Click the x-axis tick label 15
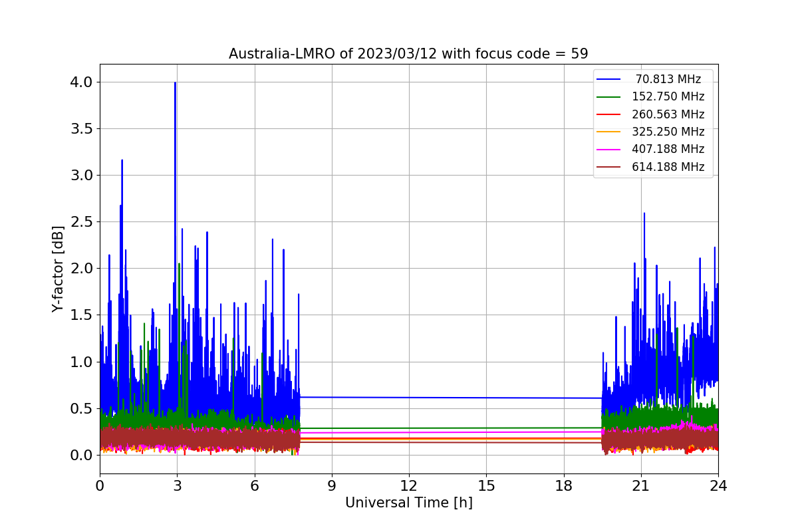798x532 pixels. tap(486, 485)
